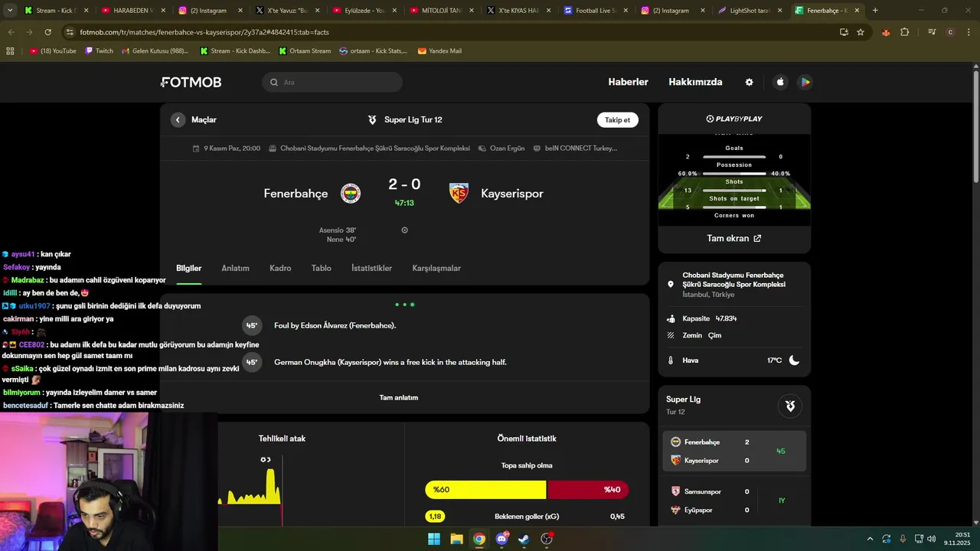Open the Tablo tab

[321, 269]
